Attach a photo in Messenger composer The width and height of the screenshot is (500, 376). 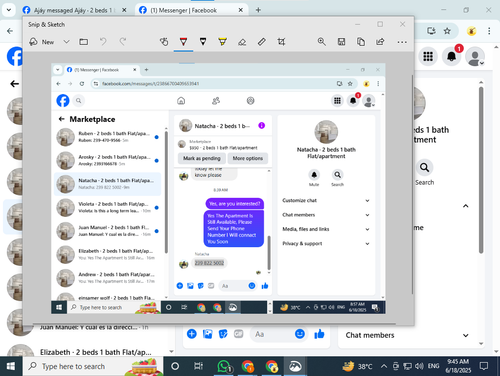pos(207,334)
